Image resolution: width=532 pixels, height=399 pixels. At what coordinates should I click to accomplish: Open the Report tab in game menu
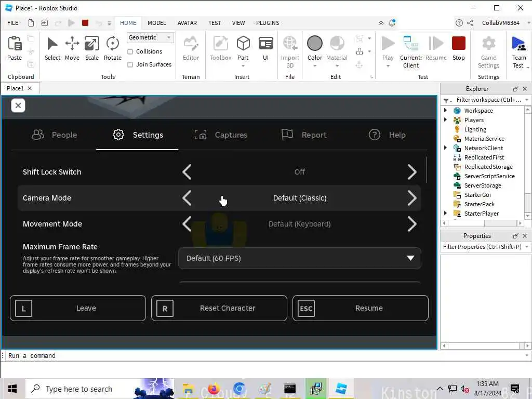point(304,135)
